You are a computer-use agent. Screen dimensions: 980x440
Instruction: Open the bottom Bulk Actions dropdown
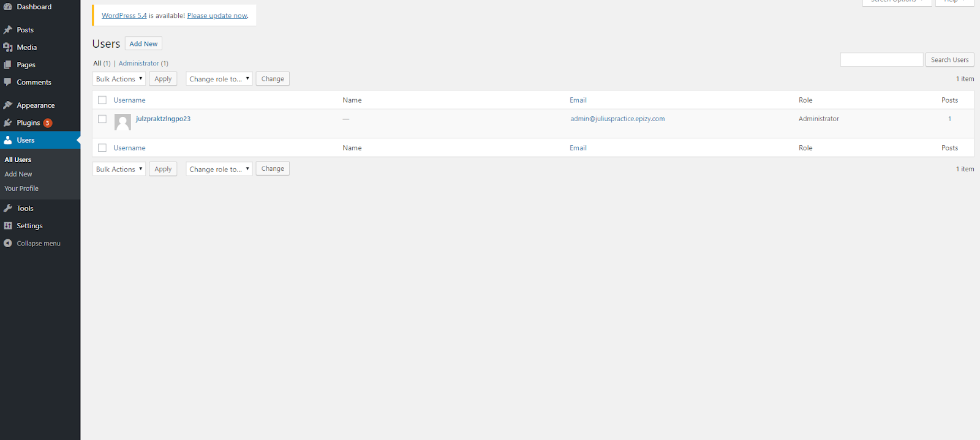tap(119, 169)
